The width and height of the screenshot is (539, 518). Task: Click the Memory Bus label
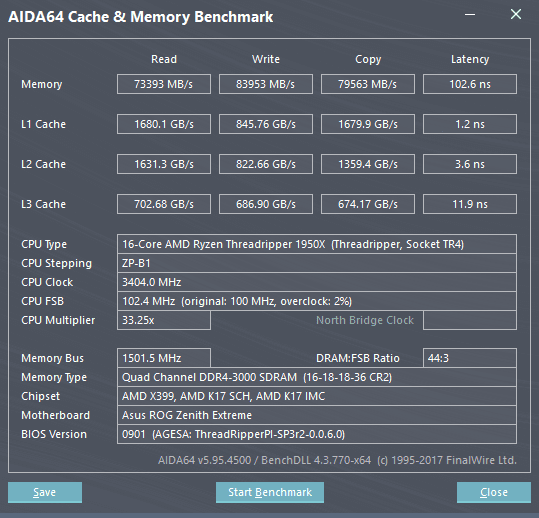click(52, 358)
